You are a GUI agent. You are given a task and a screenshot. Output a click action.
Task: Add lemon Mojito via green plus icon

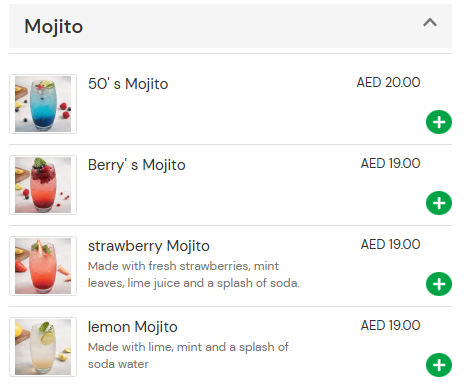click(439, 365)
